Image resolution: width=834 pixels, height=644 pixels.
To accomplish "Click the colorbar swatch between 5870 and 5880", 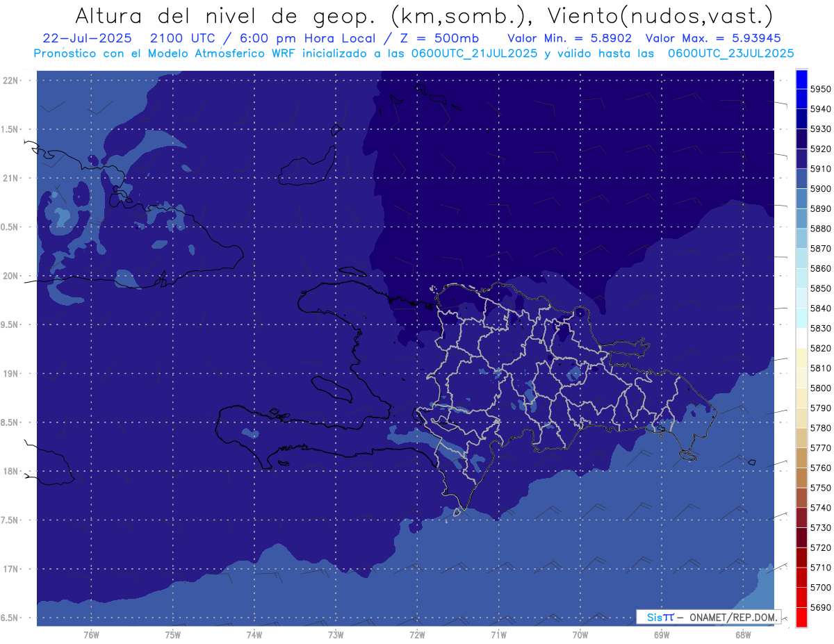I will (801, 239).
